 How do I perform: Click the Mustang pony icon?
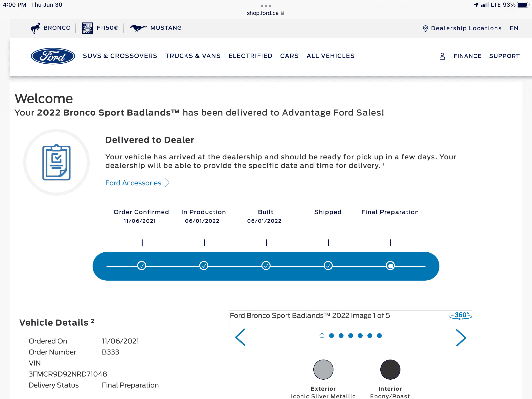point(138,28)
